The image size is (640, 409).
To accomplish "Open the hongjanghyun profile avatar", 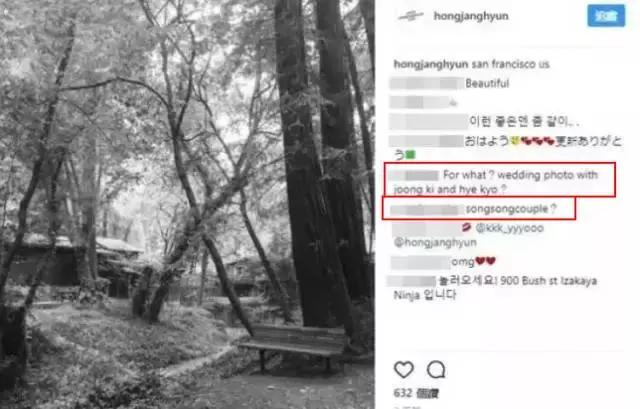I will (411, 16).
